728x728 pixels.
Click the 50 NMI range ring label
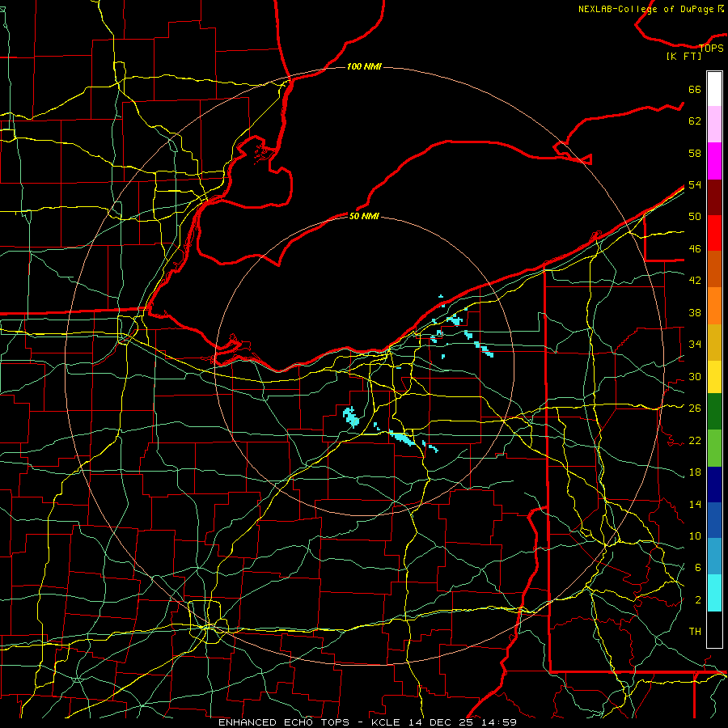(x=364, y=216)
